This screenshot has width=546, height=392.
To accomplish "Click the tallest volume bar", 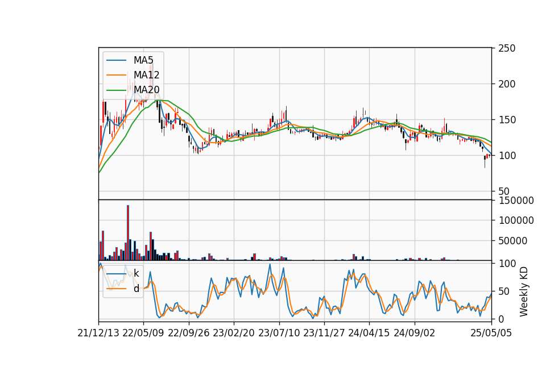I will [128, 233].
